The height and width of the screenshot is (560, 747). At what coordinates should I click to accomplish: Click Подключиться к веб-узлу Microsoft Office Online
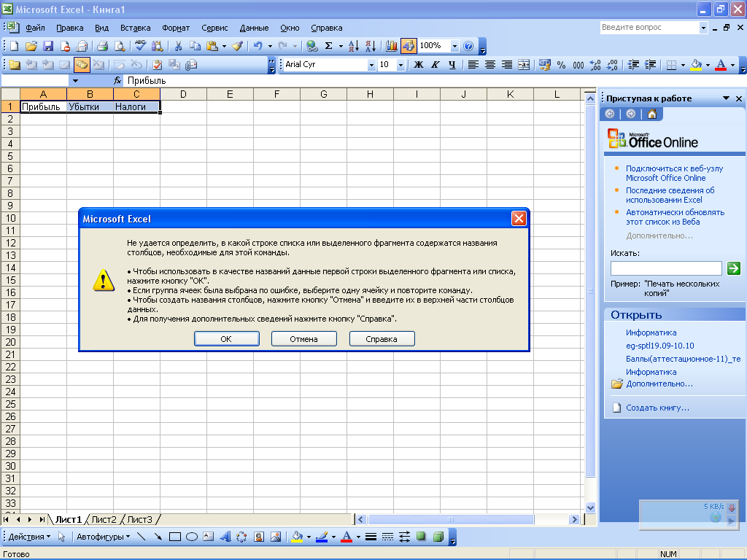pos(674,173)
